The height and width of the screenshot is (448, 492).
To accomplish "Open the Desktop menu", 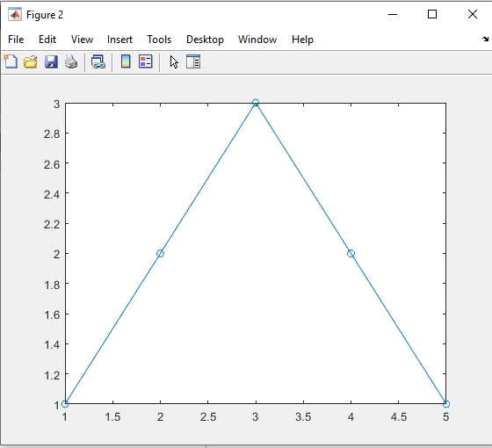I will [x=205, y=40].
